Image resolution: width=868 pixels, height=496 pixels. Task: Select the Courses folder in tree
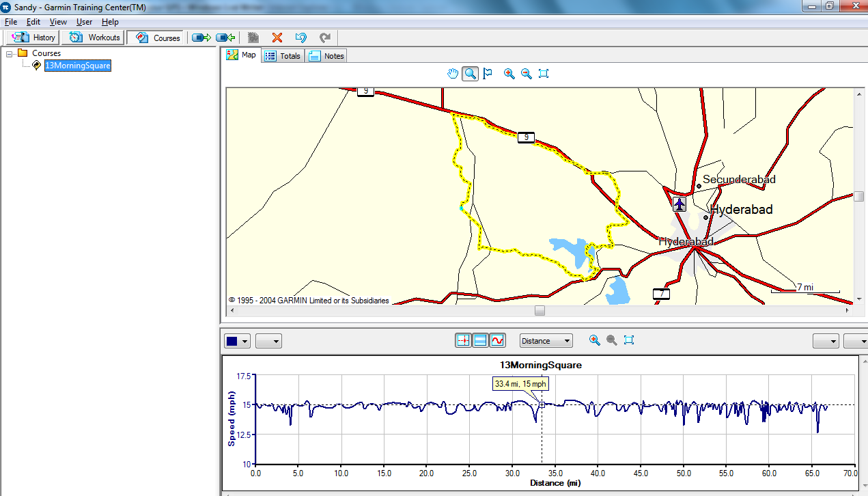tap(46, 53)
